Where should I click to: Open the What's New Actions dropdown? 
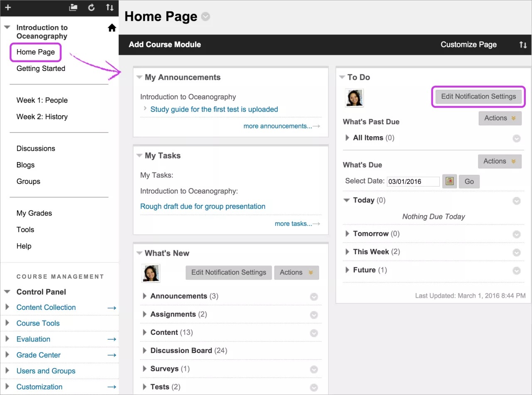pos(296,272)
